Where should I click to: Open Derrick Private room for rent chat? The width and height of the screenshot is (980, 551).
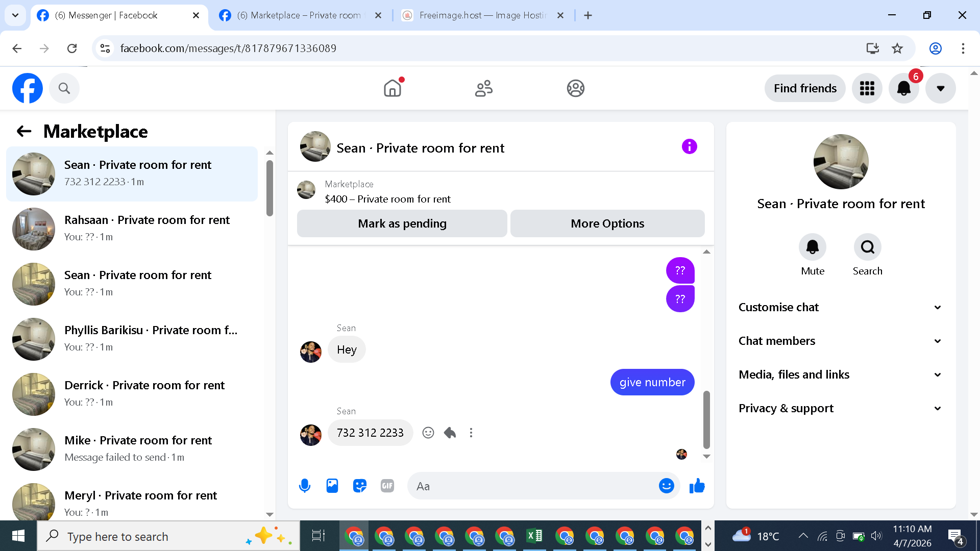click(x=132, y=394)
